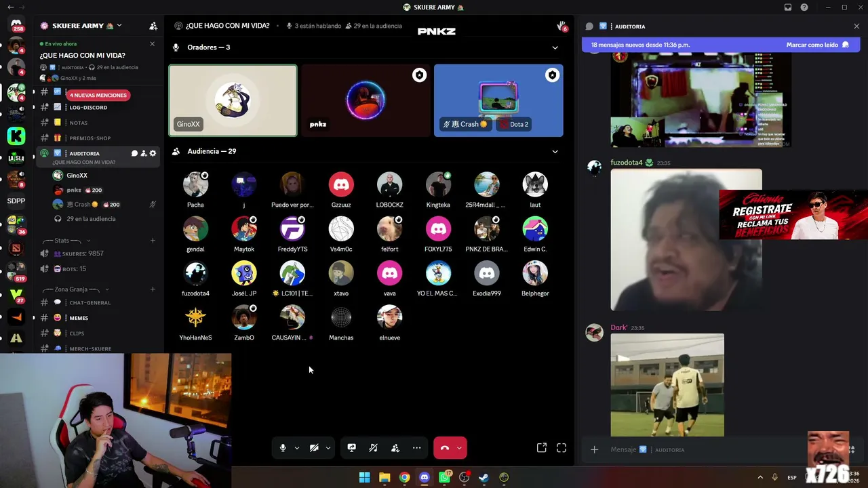Open Dark' soccer video attachment
This screenshot has height=488, width=868.
667,385
